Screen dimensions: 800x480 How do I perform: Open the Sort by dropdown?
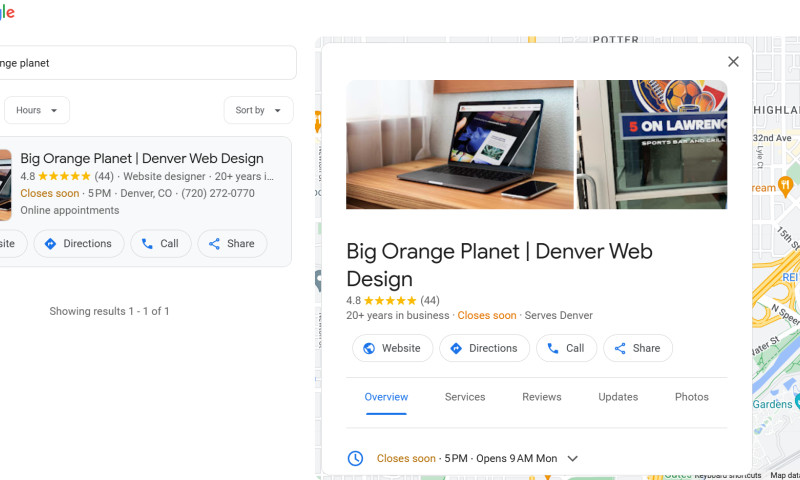[258, 110]
